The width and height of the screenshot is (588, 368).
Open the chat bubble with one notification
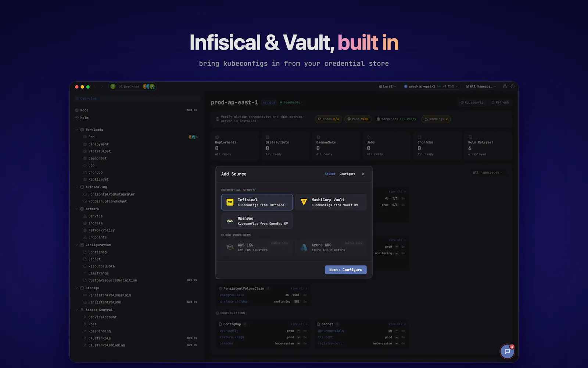click(507, 351)
